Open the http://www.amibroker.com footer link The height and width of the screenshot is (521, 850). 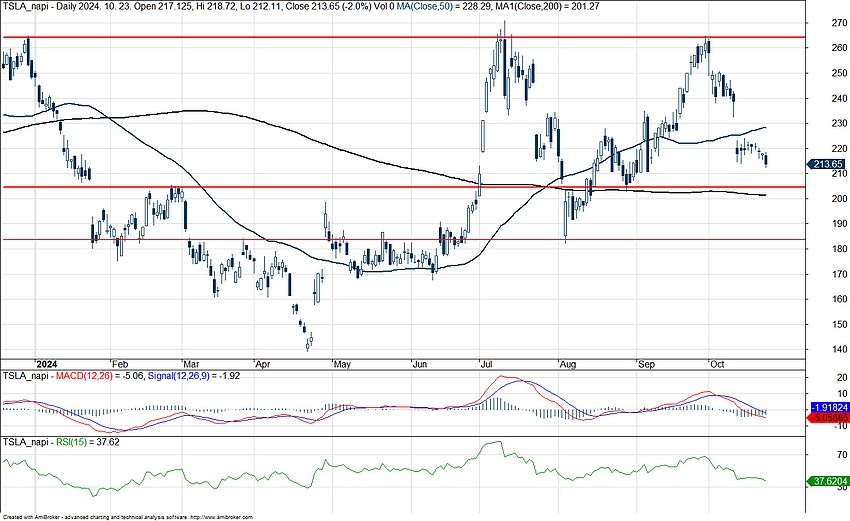tap(221, 518)
